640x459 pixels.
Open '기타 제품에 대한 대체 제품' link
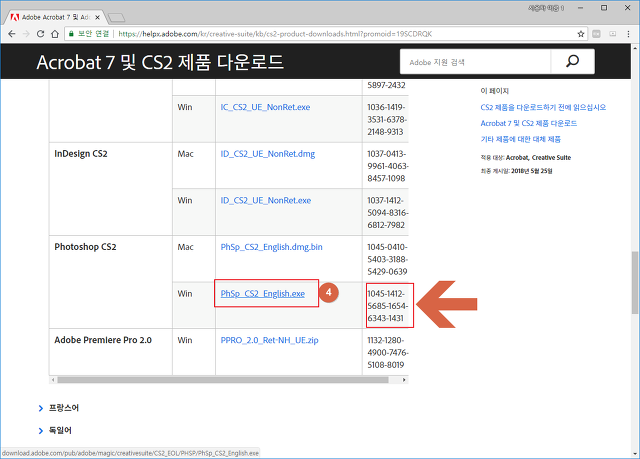520,139
